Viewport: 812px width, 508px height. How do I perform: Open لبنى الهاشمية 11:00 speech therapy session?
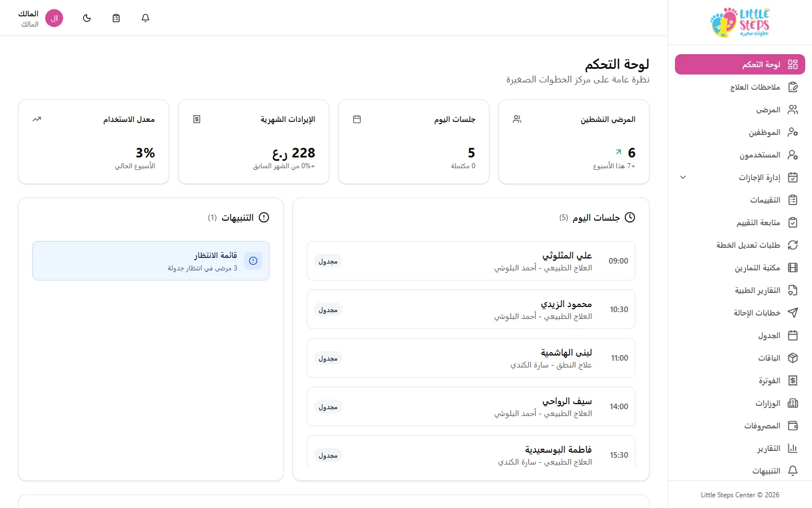click(471, 358)
